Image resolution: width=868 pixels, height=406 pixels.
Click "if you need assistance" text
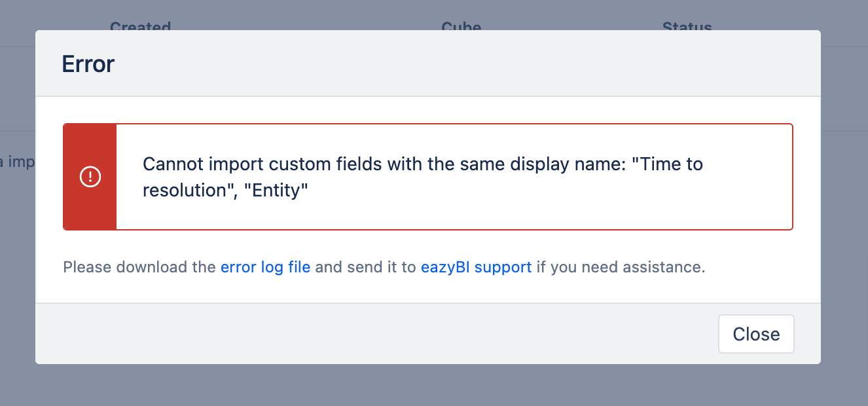[621, 267]
